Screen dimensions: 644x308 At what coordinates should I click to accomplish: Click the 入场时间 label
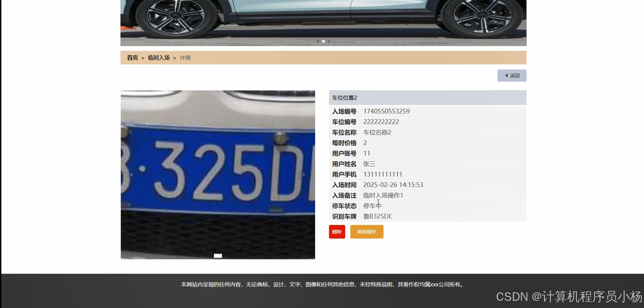(x=344, y=185)
